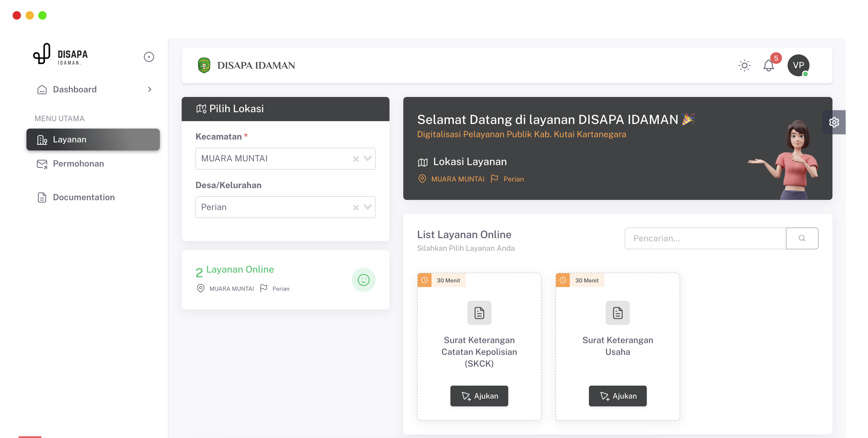The height and width of the screenshot is (438, 868).
Task: Toggle sidebar collapse circle icon
Action: (149, 57)
